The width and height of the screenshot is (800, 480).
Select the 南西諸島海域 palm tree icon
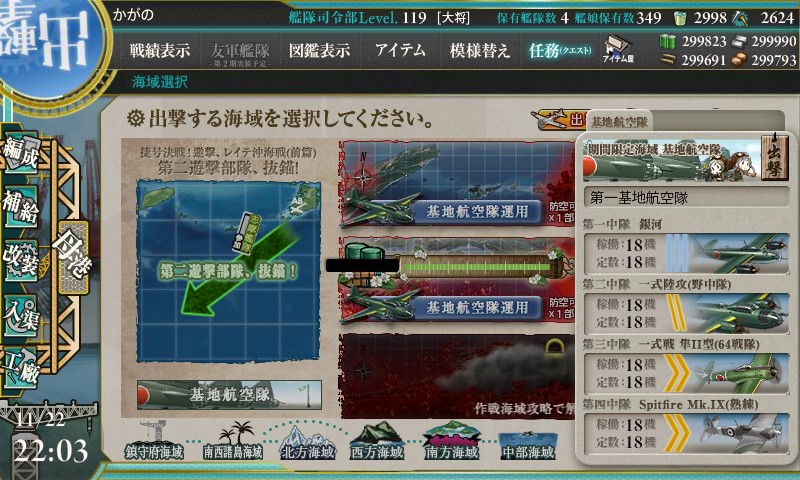click(233, 441)
